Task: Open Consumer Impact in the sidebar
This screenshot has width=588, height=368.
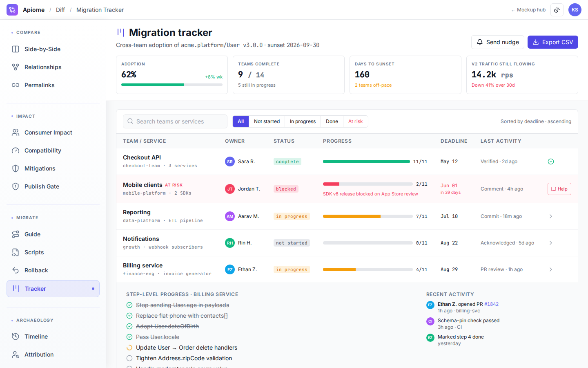Action: (53, 132)
